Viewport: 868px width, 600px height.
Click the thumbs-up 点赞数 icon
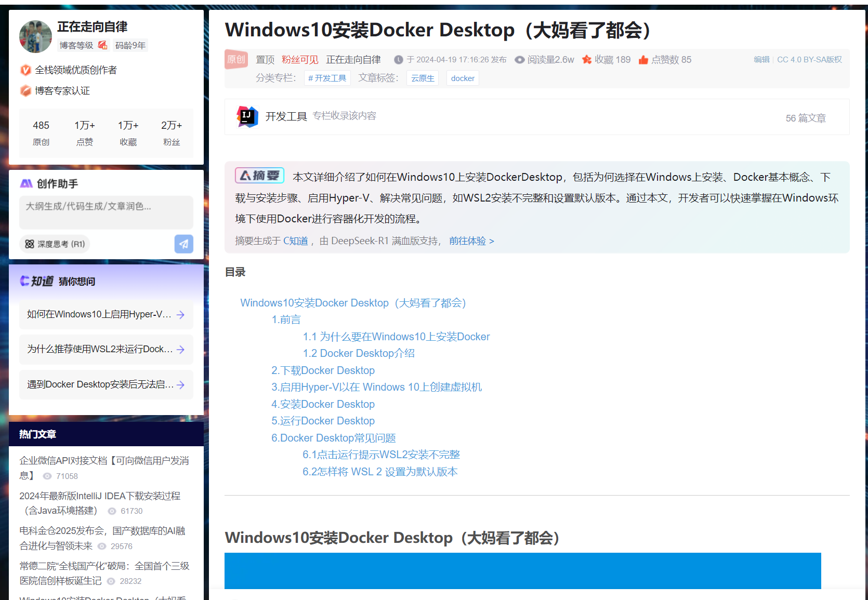[643, 60]
